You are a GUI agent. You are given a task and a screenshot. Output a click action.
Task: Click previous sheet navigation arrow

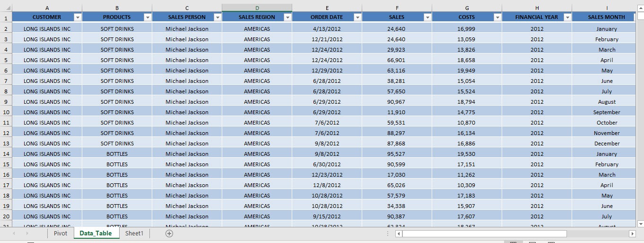click(x=14, y=234)
